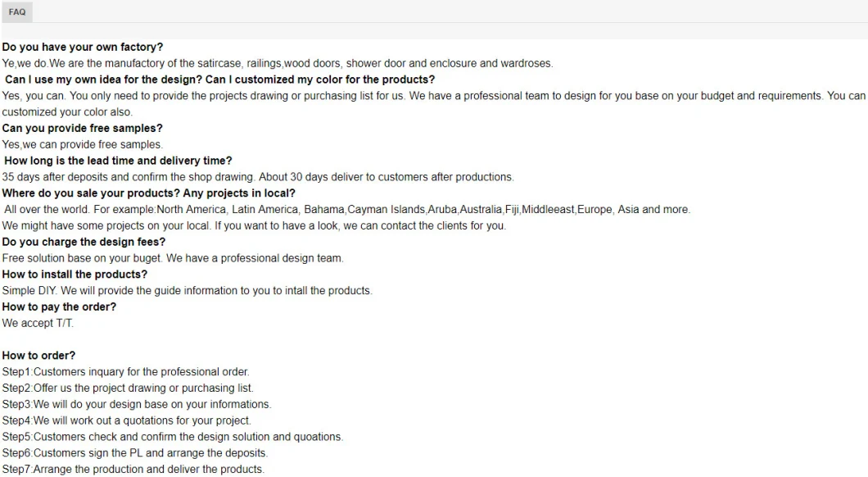Click the line listing North America, Latin America, Bahama
The width and height of the screenshot is (868, 477).
pos(347,210)
